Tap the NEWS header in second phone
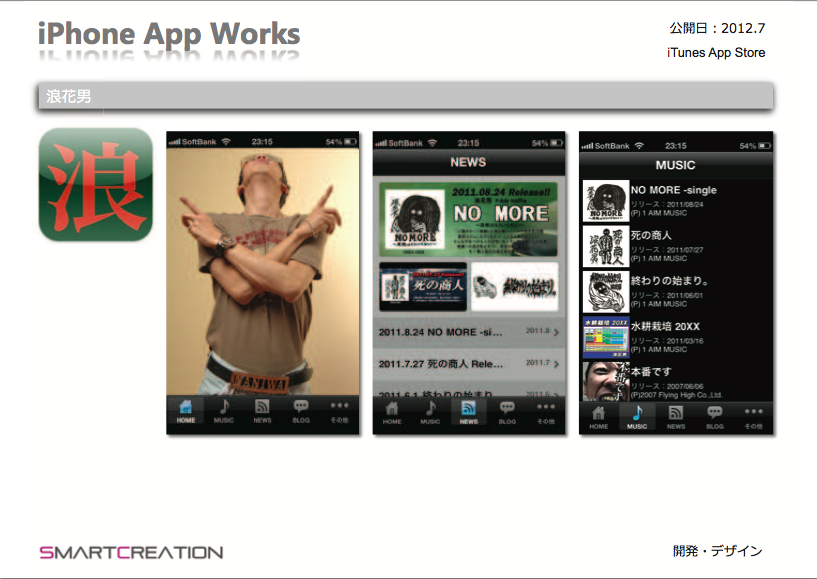Screen dimensions: 817x579 point(468,162)
